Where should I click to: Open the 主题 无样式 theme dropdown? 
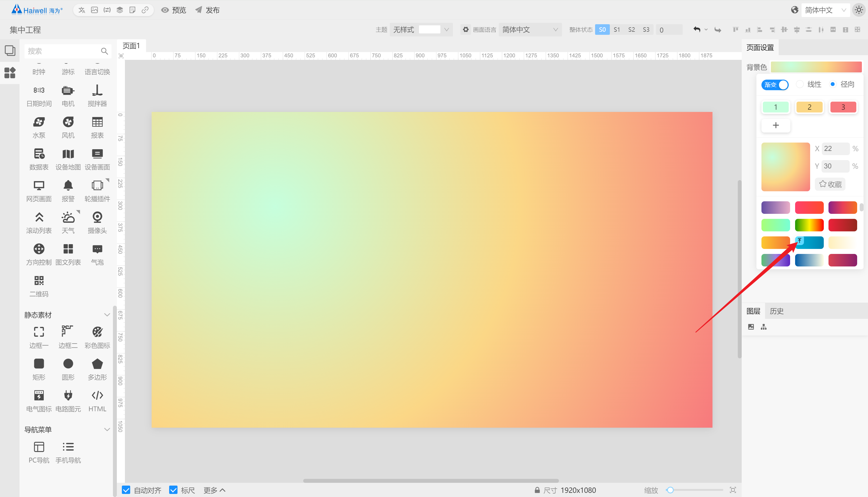[x=421, y=30]
